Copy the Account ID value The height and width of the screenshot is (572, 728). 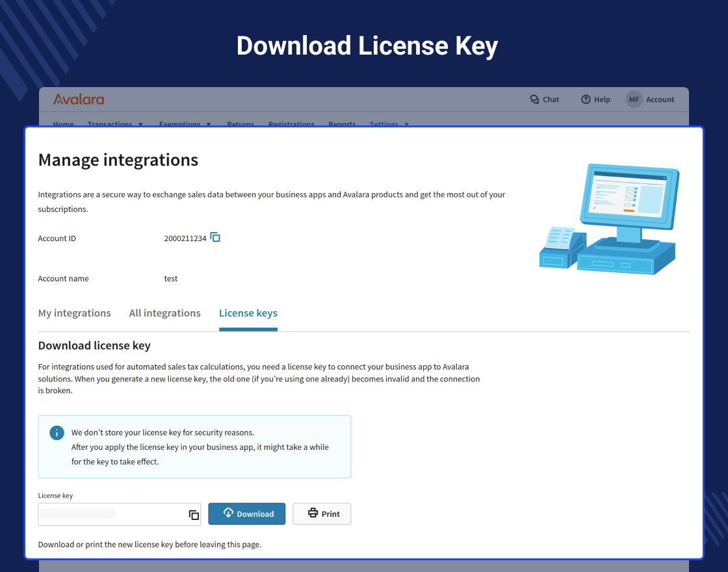[x=215, y=237]
